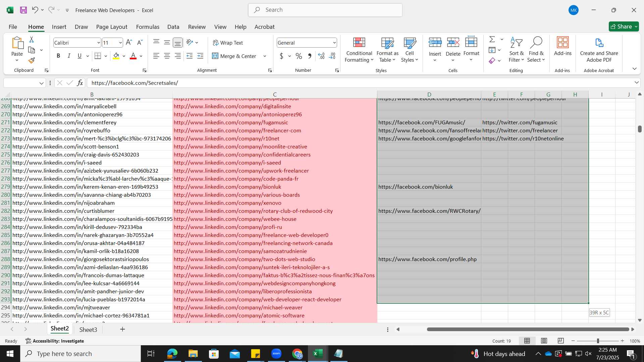Image resolution: width=644 pixels, height=362 pixels.
Task: Add a new sheet with plus button
Action: click(122, 329)
